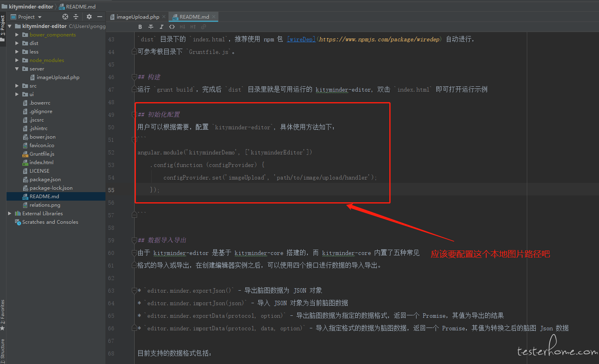Click the wireDep link in editor

point(301,39)
